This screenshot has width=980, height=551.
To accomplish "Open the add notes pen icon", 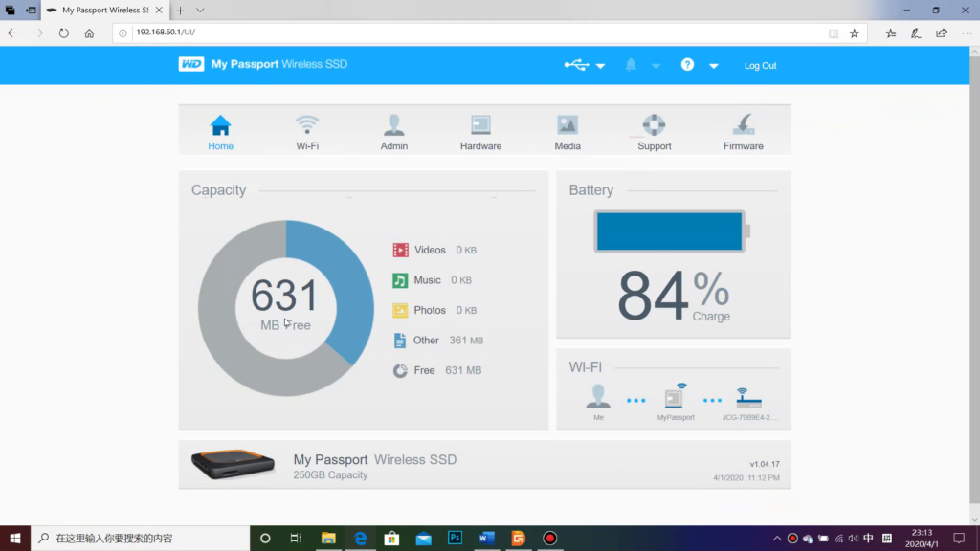I will pos(916,33).
